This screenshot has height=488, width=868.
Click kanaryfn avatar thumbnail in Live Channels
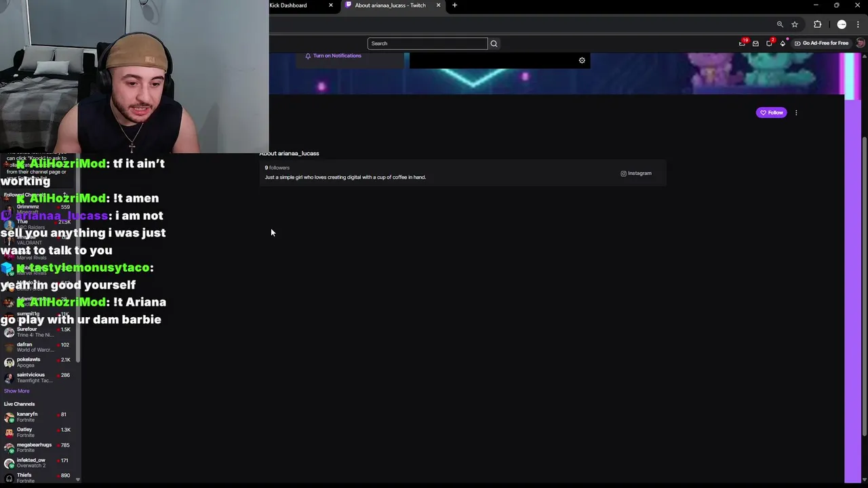pos(9,417)
